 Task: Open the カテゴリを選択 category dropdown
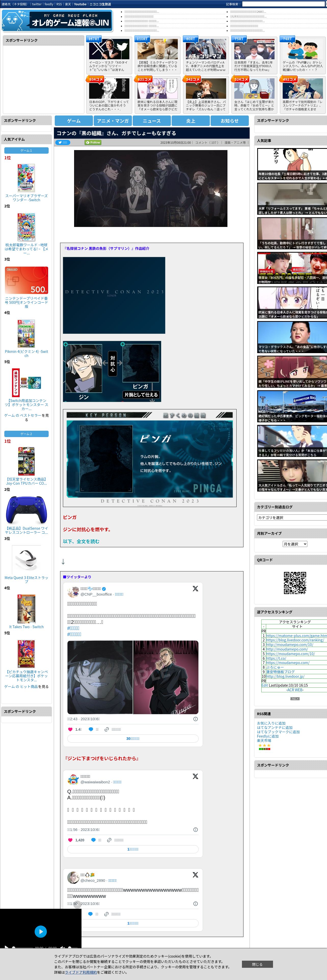[292, 517]
